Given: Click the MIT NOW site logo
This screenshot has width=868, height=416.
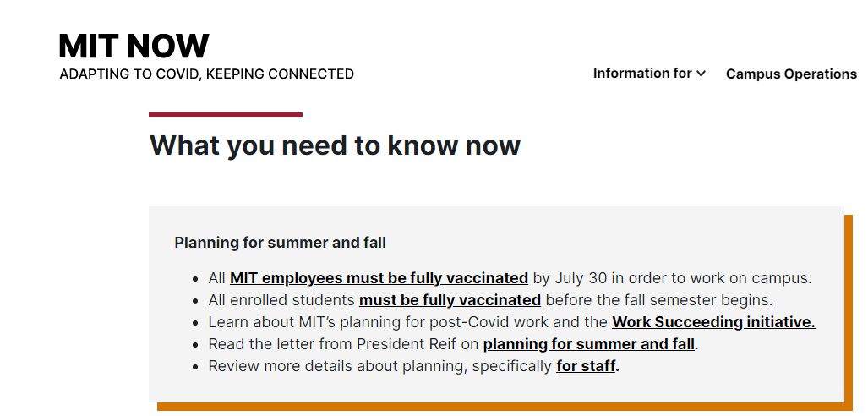Looking at the screenshot, I should click(134, 46).
